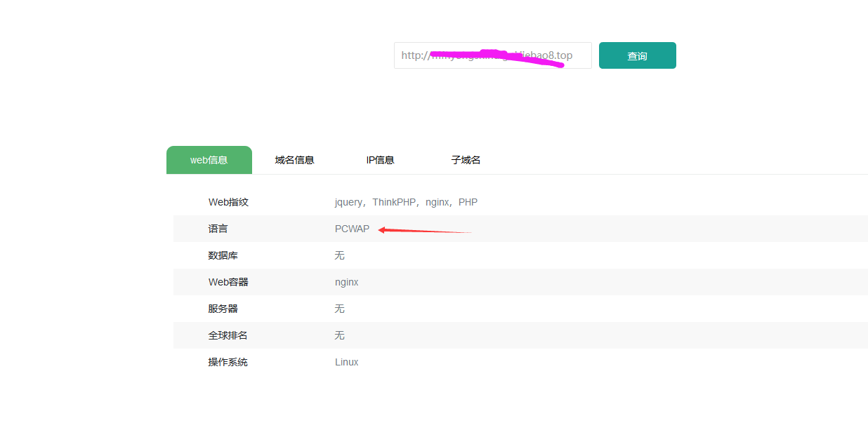The width and height of the screenshot is (868, 430).
Task: Select the 无 value in 数据库 row
Action: coord(339,255)
